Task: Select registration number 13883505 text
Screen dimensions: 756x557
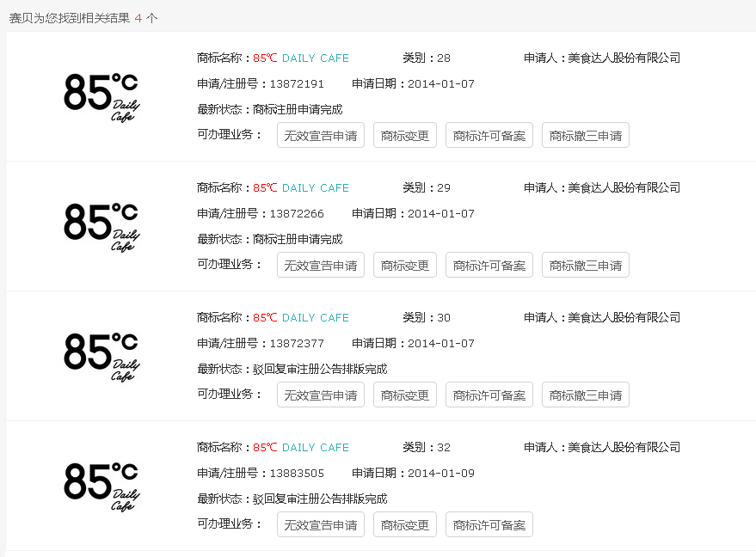Action: pyautogui.click(x=297, y=474)
